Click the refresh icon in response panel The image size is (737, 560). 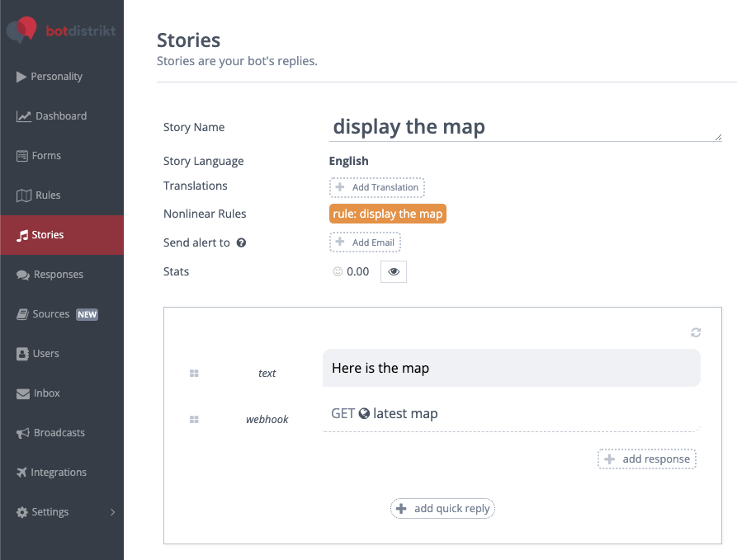click(x=696, y=332)
